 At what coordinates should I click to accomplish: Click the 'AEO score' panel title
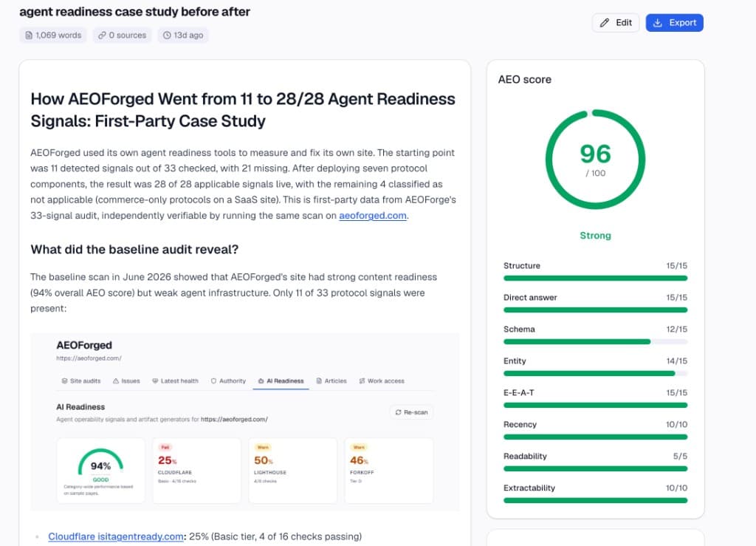tap(525, 80)
